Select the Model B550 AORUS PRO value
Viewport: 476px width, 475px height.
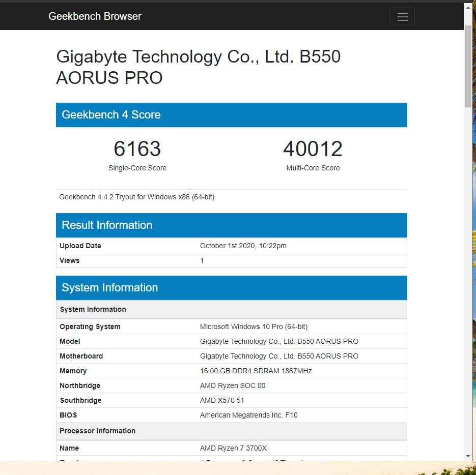[279, 341]
